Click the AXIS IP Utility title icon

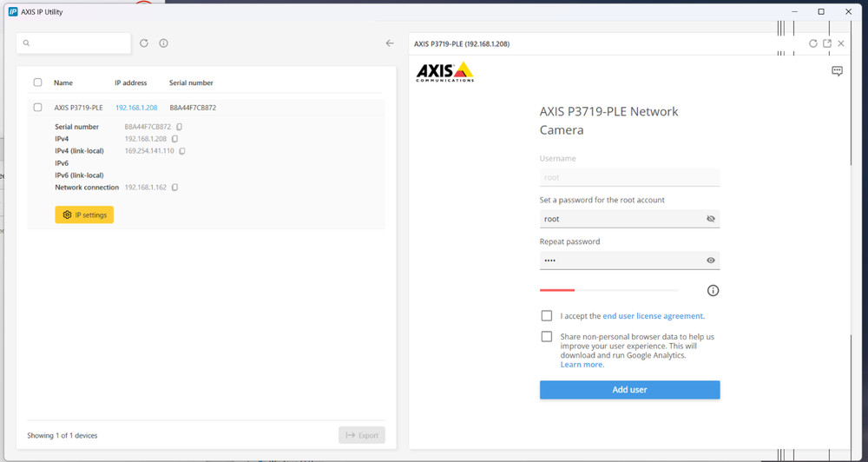pyautogui.click(x=13, y=11)
